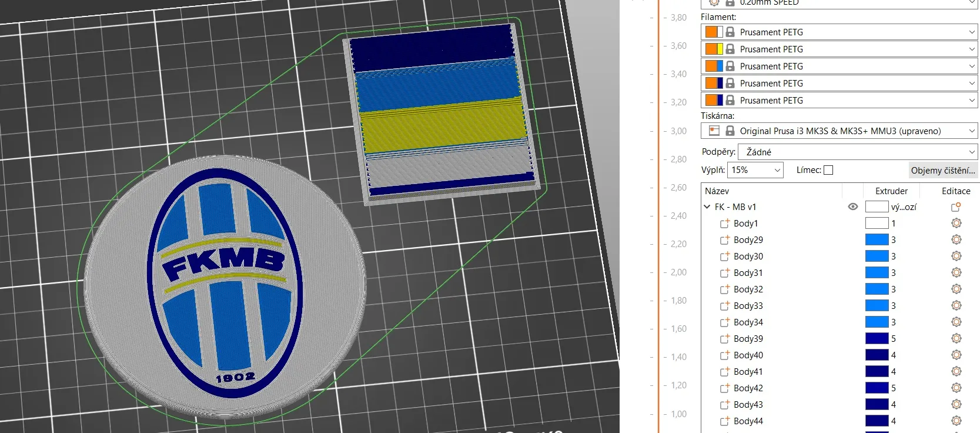The width and height of the screenshot is (980, 433).
Task: Click the yellow filament color swatch
Action: point(714,49)
